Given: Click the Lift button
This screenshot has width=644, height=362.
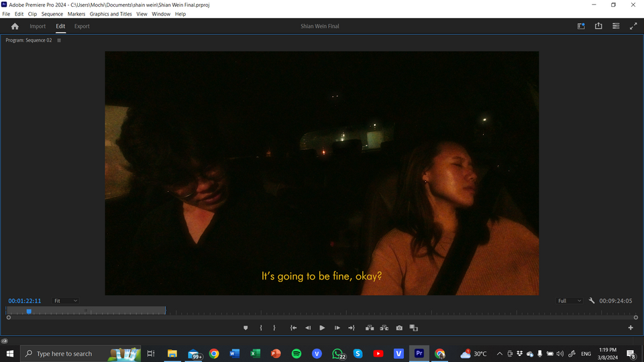Looking at the screenshot, I should coord(370,328).
